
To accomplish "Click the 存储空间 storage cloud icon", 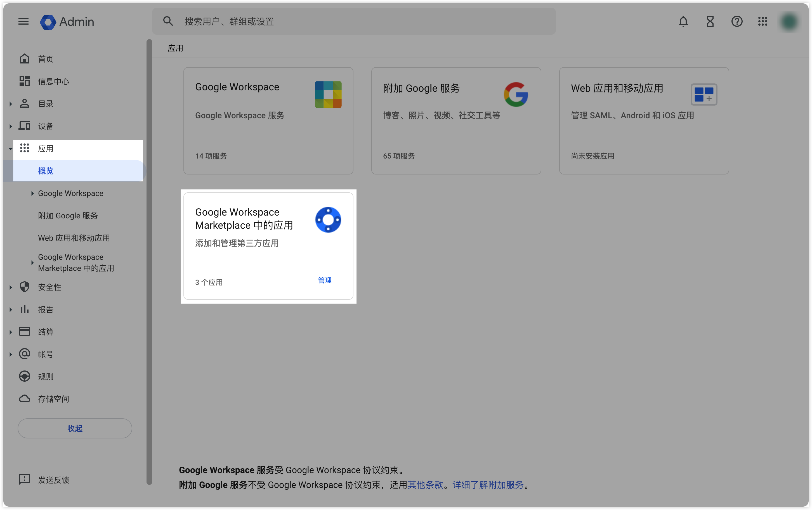I will 25,399.
